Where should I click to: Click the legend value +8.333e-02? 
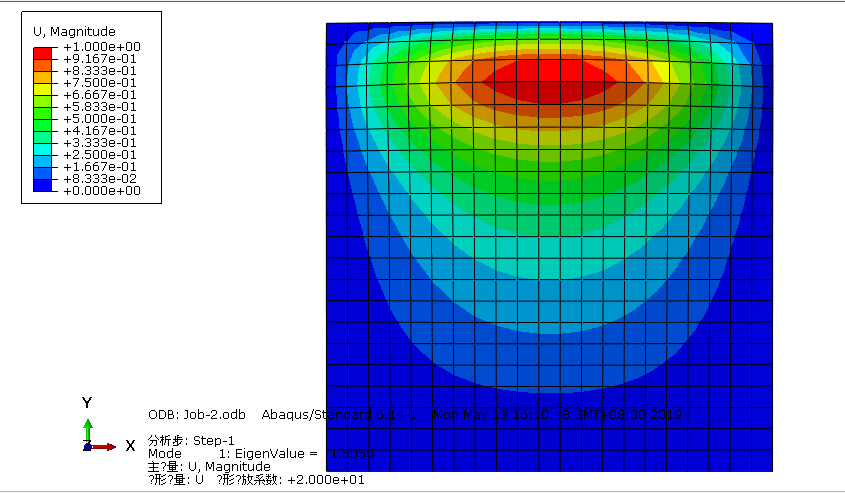(x=100, y=179)
